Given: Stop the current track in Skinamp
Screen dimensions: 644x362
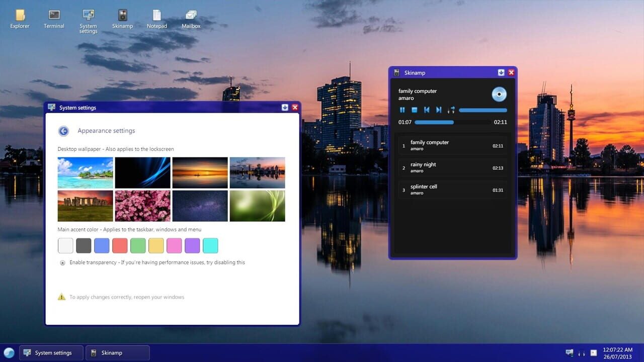Looking at the screenshot, I should point(414,110).
